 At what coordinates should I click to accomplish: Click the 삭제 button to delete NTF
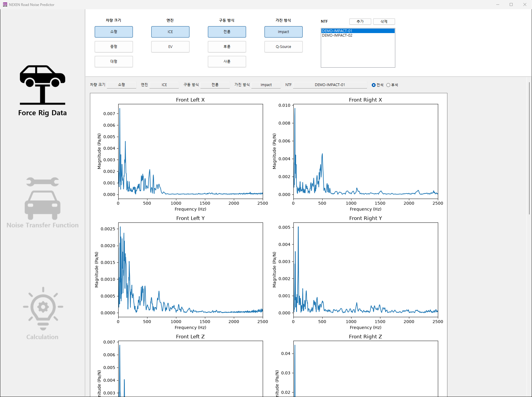click(x=384, y=21)
